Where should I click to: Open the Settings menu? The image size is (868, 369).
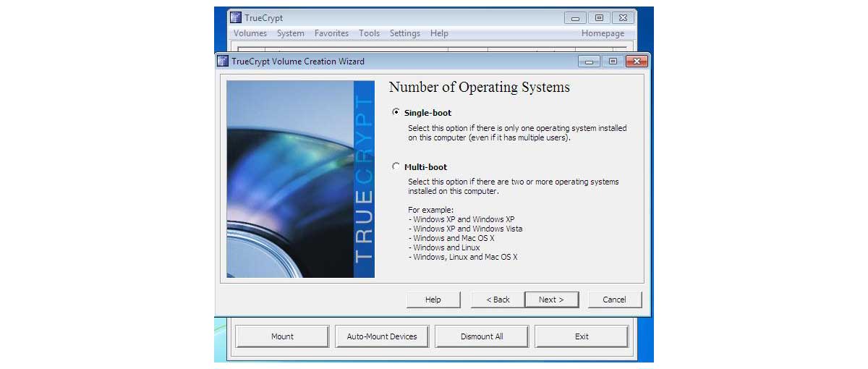coord(405,33)
